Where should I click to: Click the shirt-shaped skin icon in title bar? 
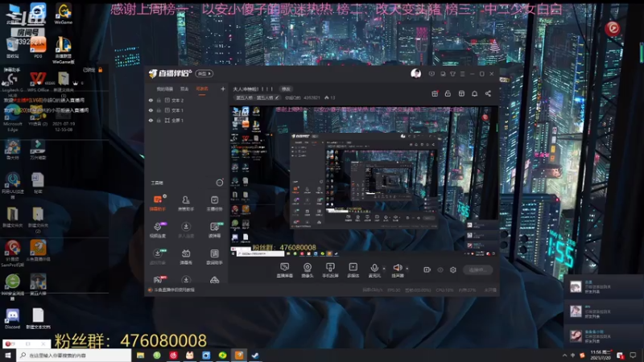pyautogui.click(x=452, y=74)
